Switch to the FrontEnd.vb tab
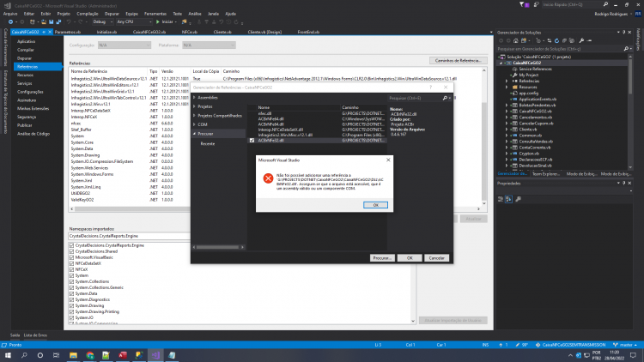644x362 pixels. pyautogui.click(x=308, y=32)
